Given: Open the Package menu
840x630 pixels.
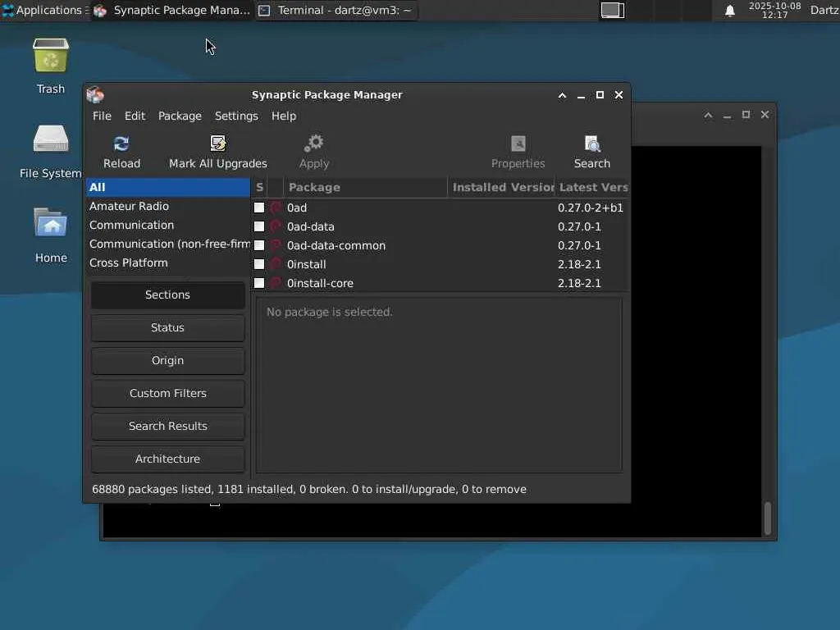Looking at the screenshot, I should tap(180, 116).
